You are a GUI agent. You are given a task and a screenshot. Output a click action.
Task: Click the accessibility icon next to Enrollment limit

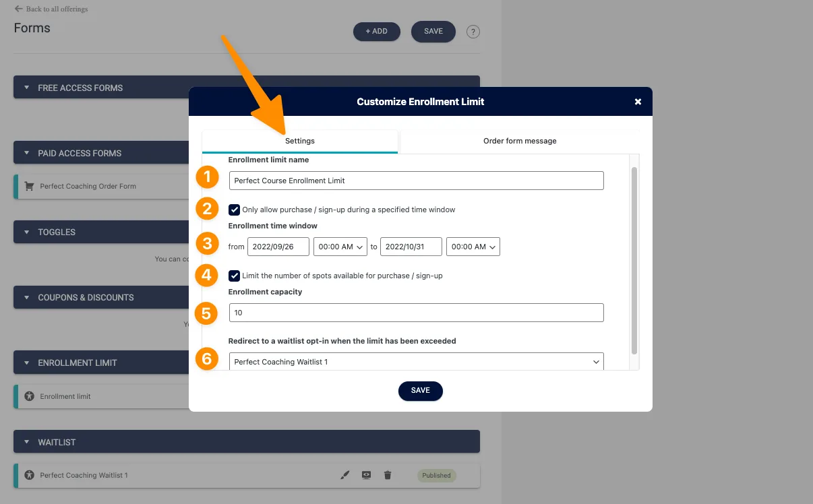click(x=29, y=396)
